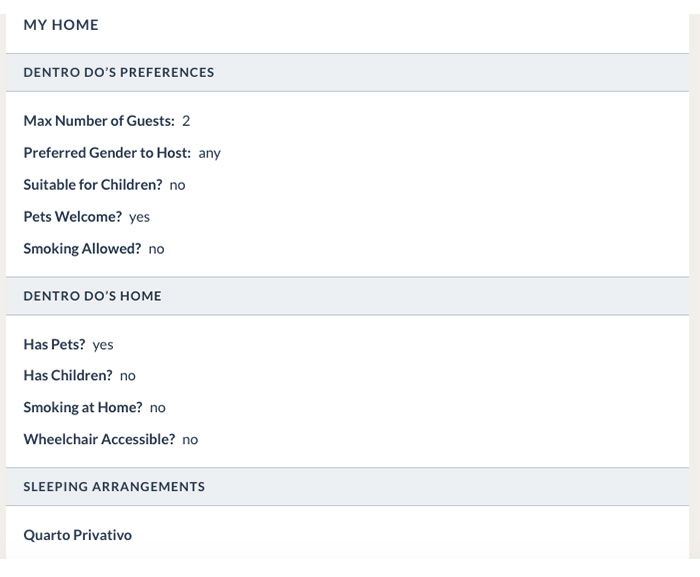This screenshot has height=577, width=700.
Task: Click the Smoking at Home? label
Action: [x=83, y=407]
